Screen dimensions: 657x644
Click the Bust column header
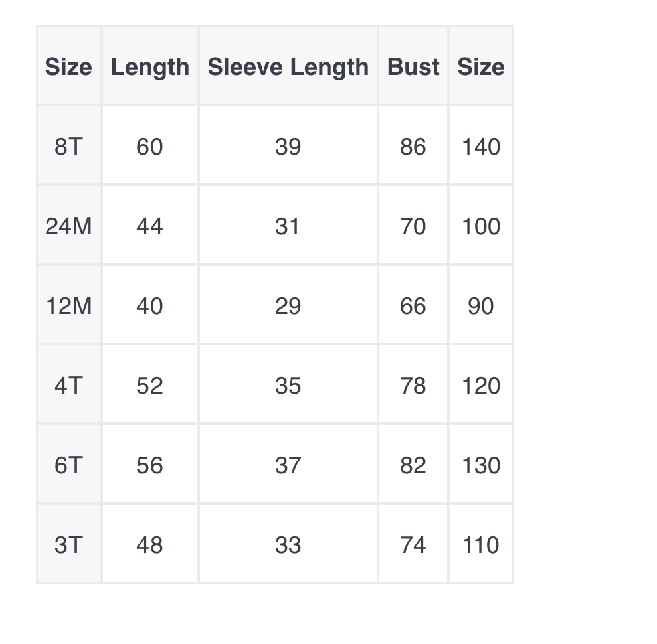click(x=413, y=65)
